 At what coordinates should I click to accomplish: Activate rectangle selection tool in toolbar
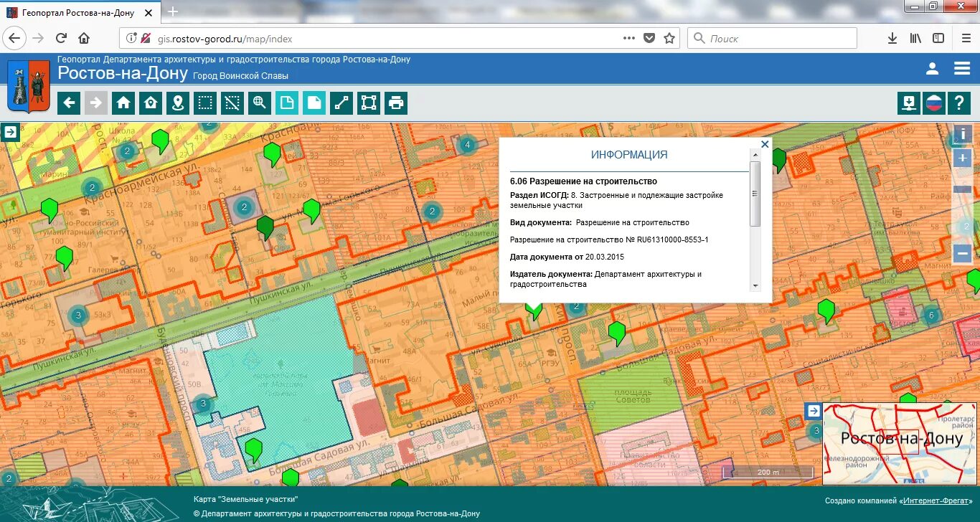(x=205, y=103)
